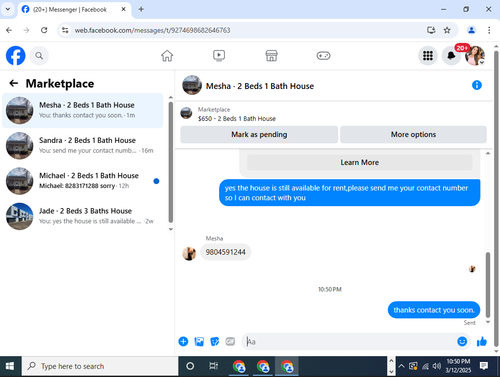Click the $650 - 2 Beds 1 Bath House text

pyautogui.click(x=237, y=119)
